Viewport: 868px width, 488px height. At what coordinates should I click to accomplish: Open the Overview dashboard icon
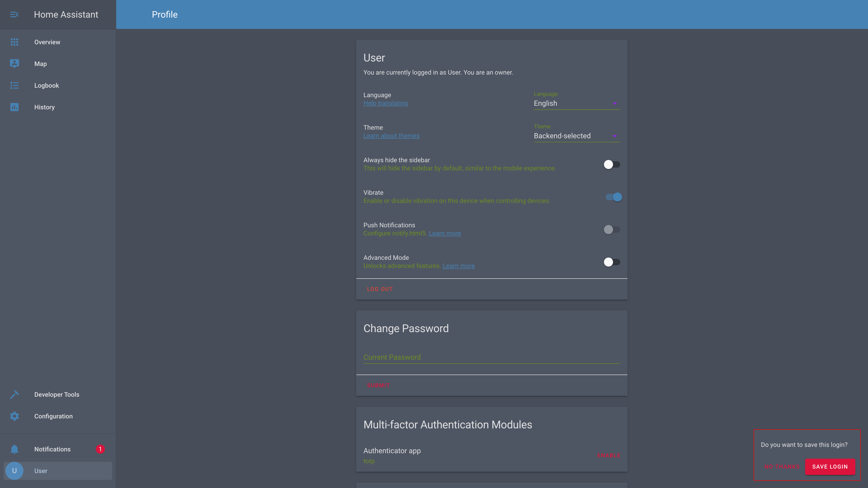14,42
